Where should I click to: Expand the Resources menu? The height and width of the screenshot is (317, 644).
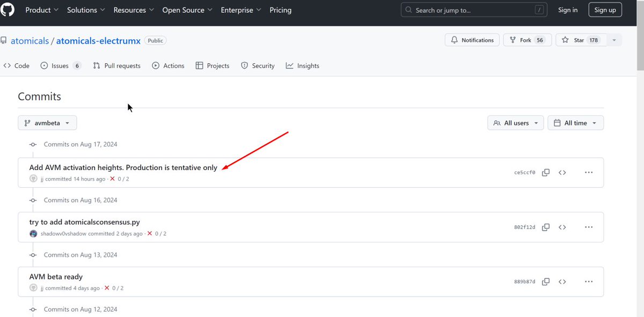(x=134, y=10)
